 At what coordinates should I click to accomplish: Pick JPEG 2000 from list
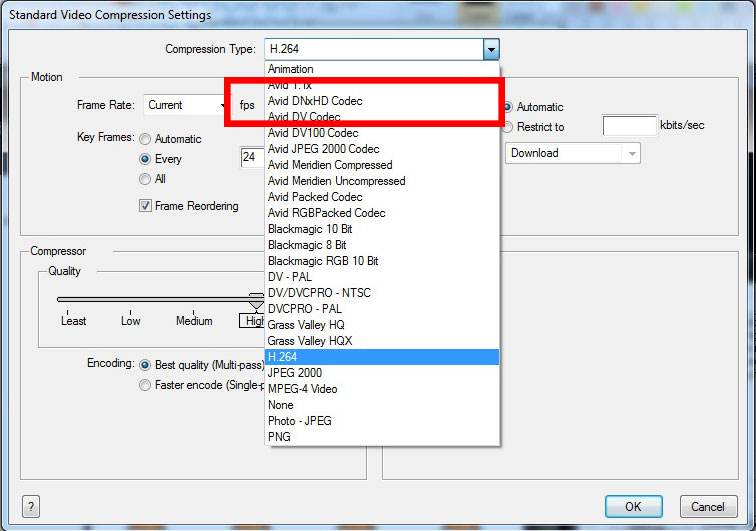tap(382, 373)
